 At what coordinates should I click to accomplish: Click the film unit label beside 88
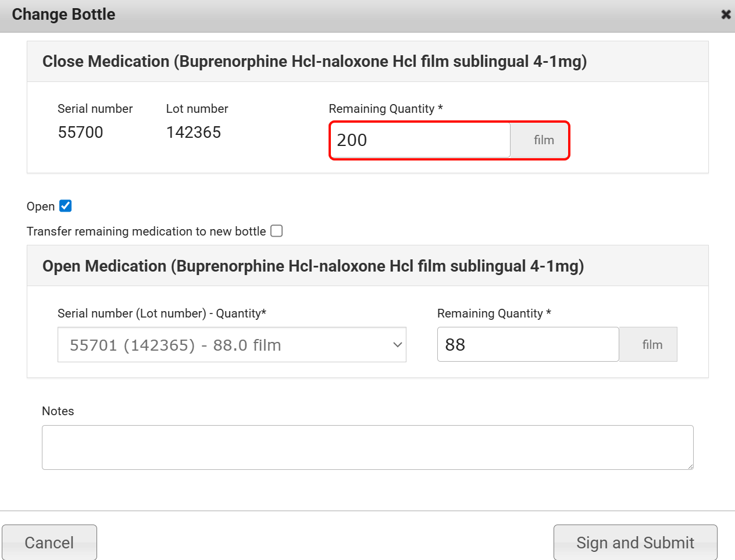652,345
